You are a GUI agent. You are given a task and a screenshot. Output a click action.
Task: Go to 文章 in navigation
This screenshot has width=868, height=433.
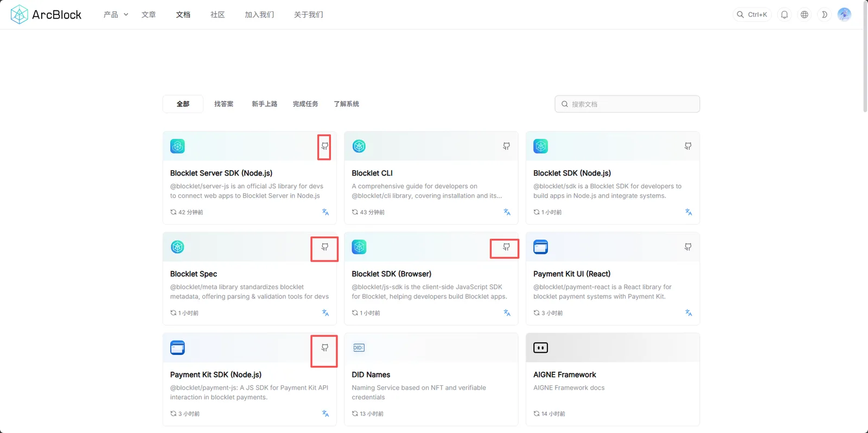[149, 15]
